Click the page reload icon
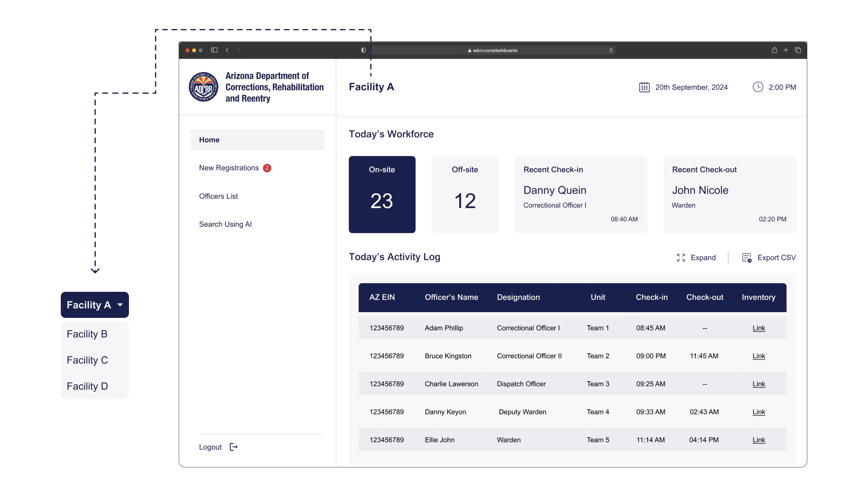The image size is (868, 497). [611, 50]
